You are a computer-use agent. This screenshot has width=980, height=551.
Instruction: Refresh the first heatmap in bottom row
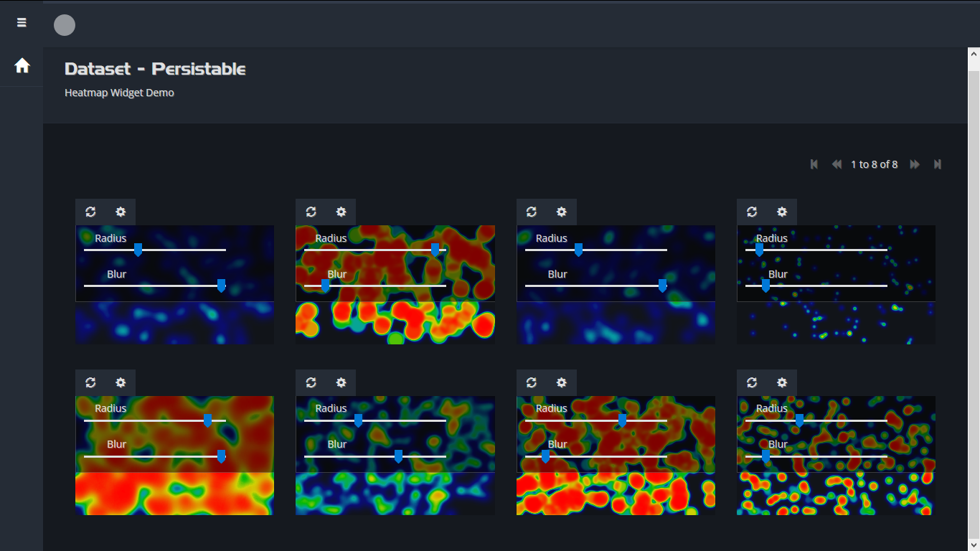click(90, 382)
